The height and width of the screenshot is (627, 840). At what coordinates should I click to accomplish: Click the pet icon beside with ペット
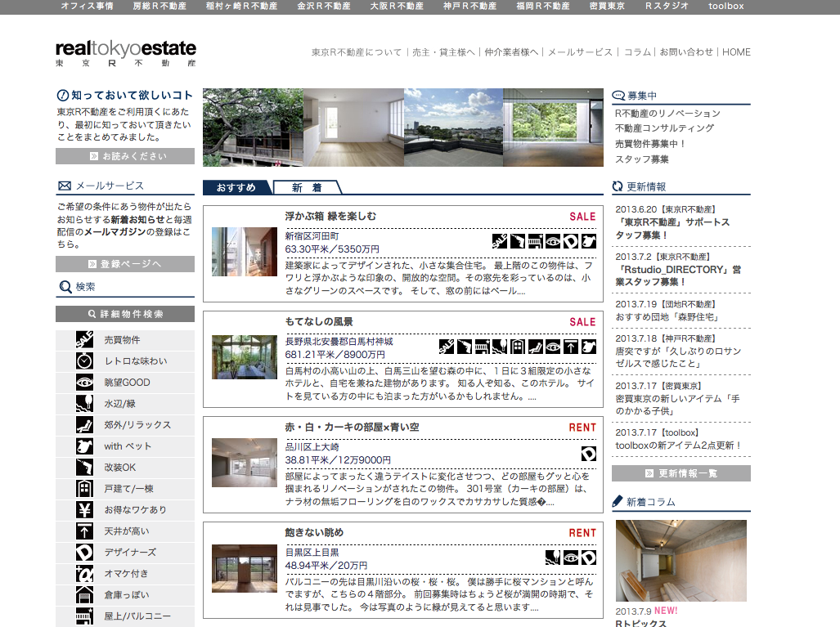(x=84, y=446)
